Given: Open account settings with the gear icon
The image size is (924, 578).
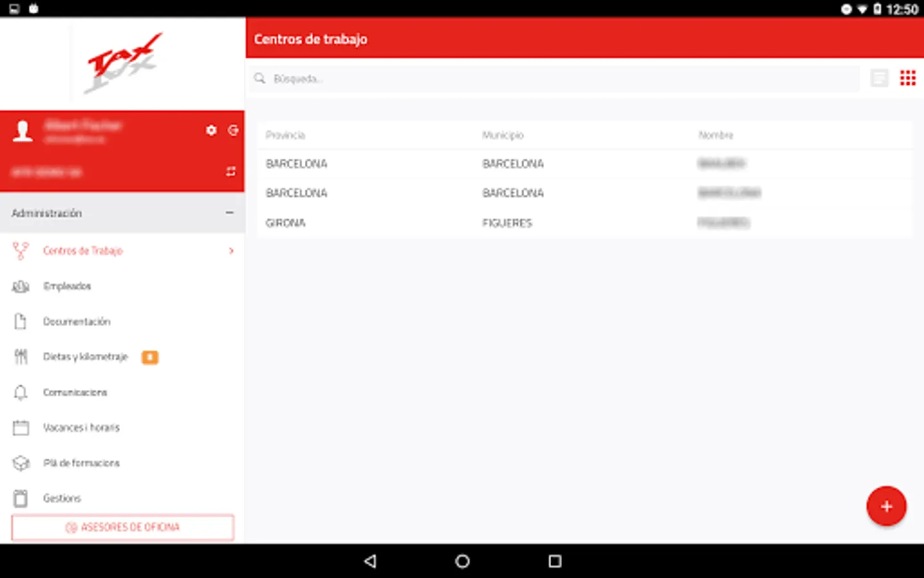Looking at the screenshot, I should coord(211,130).
